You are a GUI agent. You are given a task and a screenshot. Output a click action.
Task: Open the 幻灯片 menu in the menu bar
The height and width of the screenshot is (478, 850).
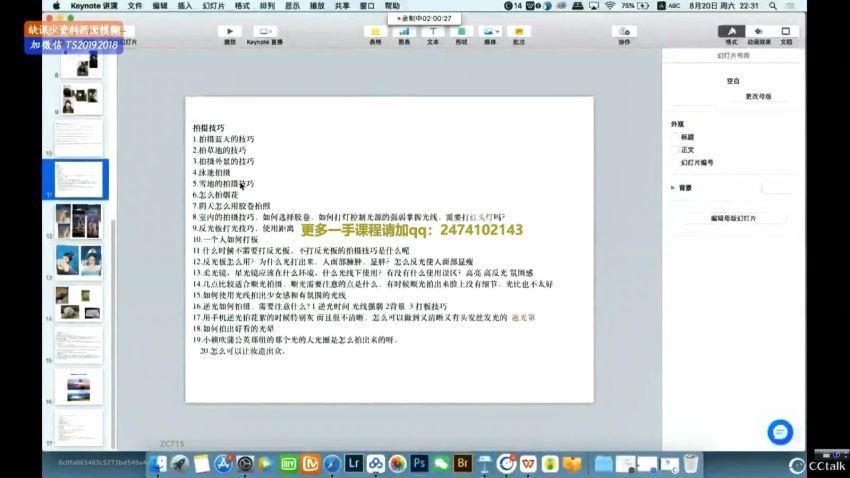point(214,6)
